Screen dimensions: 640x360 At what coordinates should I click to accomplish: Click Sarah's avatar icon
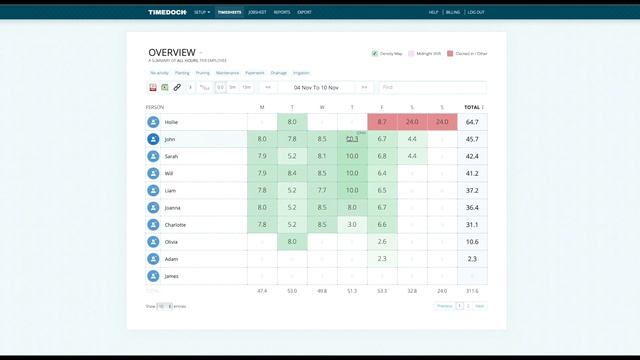153,156
